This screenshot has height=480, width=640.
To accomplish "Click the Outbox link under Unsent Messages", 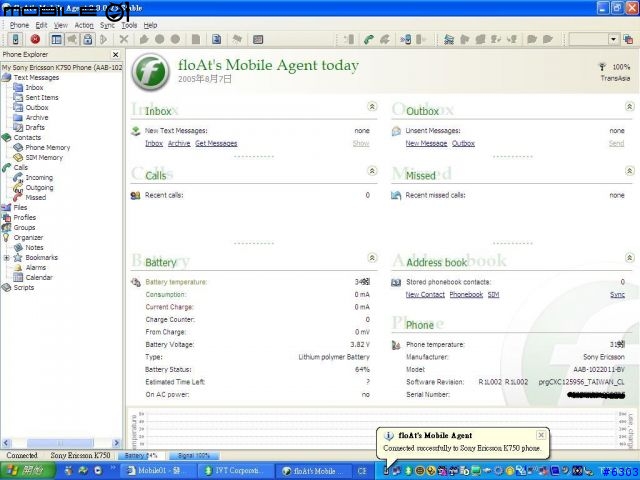I will click(x=463, y=143).
